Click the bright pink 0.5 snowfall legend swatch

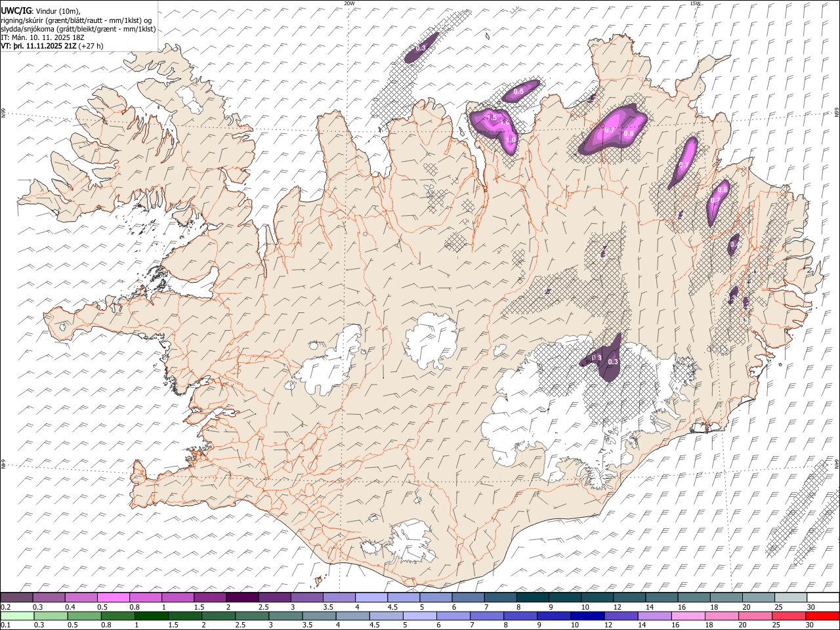pyautogui.click(x=113, y=598)
